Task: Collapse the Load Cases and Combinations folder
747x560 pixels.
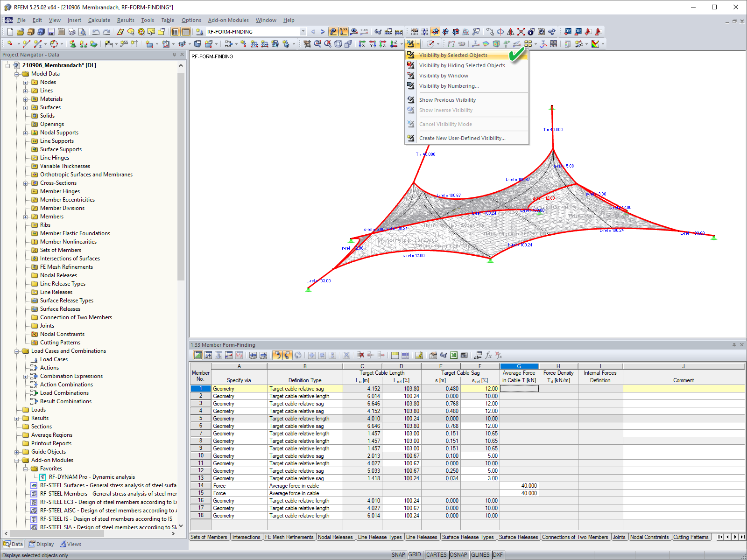Action: click(x=17, y=351)
